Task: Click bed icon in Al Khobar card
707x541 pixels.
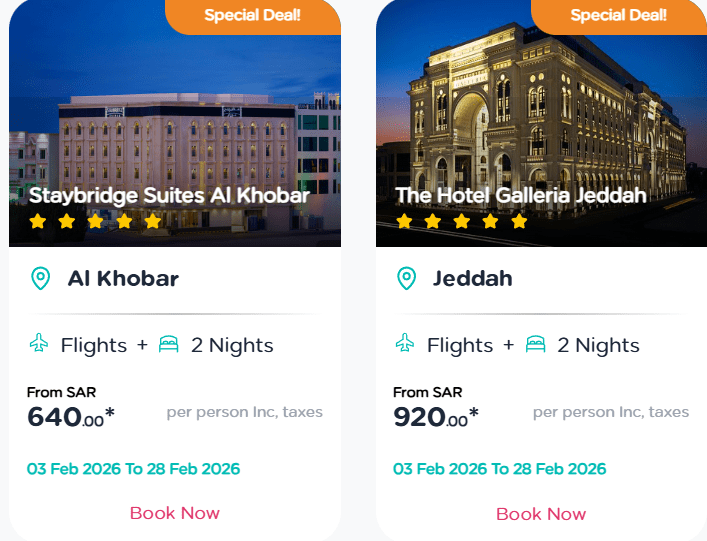Action: [x=169, y=344]
